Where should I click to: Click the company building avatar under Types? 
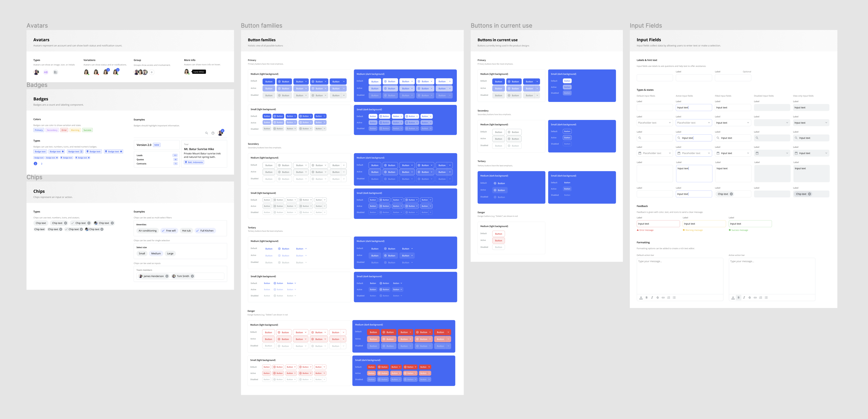pyautogui.click(x=55, y=72)
